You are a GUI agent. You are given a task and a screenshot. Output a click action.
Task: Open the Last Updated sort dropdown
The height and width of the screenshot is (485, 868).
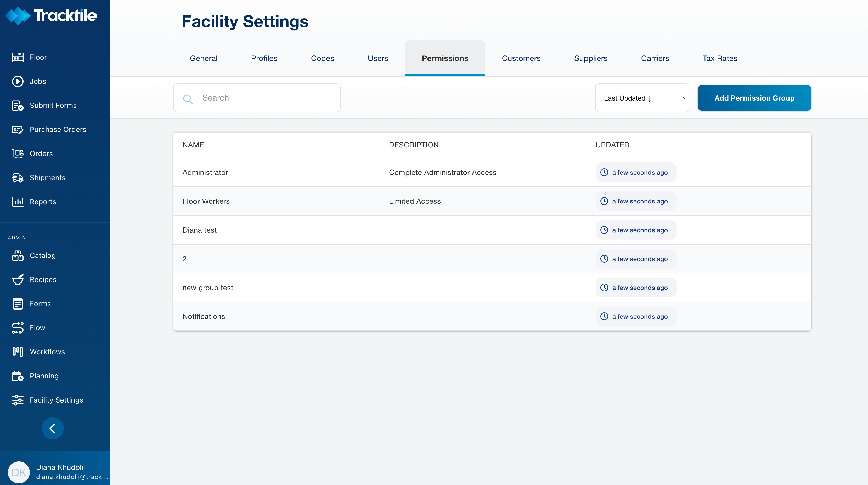(x=642, y=98)
